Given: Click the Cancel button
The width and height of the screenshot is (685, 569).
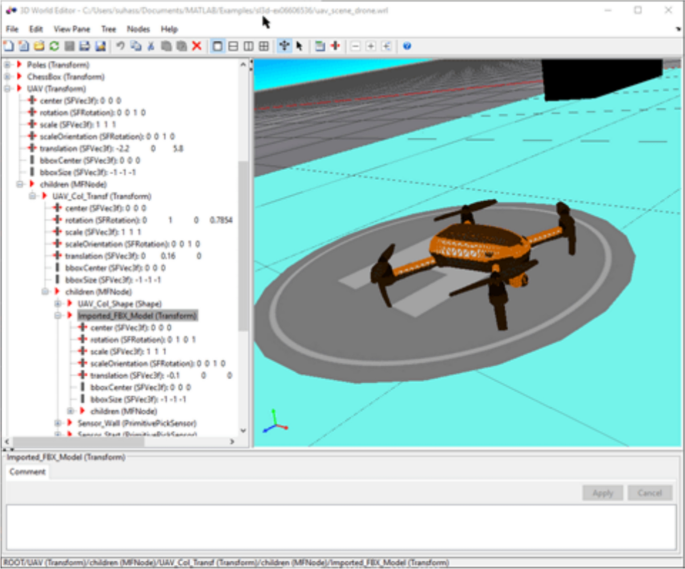Looking at the screenshot, I should pos(649,493).
